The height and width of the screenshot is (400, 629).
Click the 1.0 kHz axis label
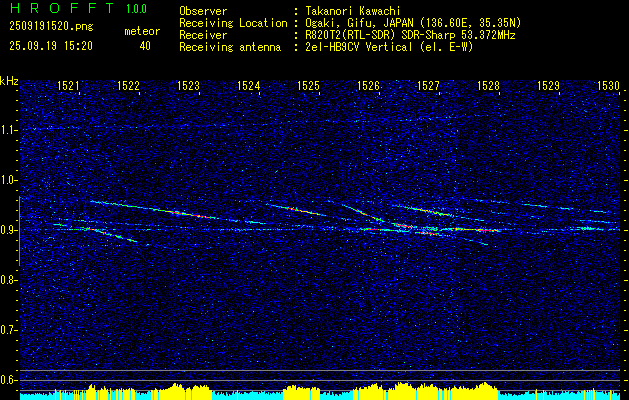pyautogui.click(x=9, y=180)
